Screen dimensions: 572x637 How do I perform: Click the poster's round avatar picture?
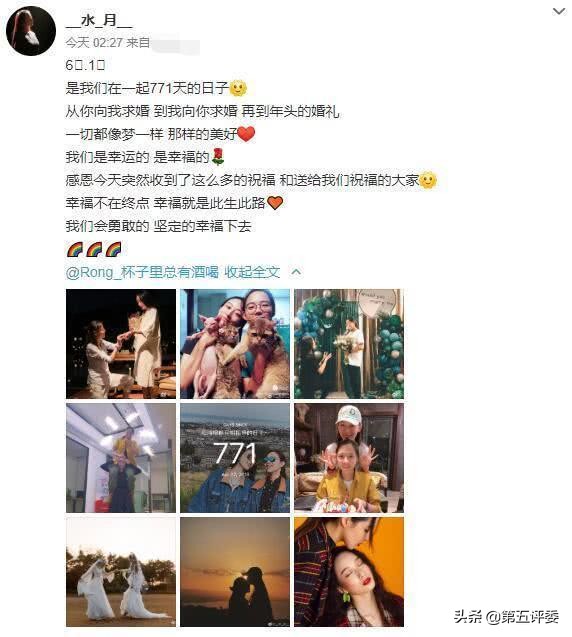31,31
